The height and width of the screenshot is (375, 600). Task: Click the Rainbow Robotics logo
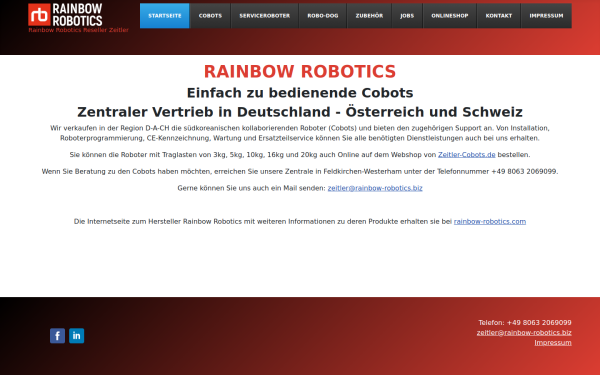click(65, 15)
